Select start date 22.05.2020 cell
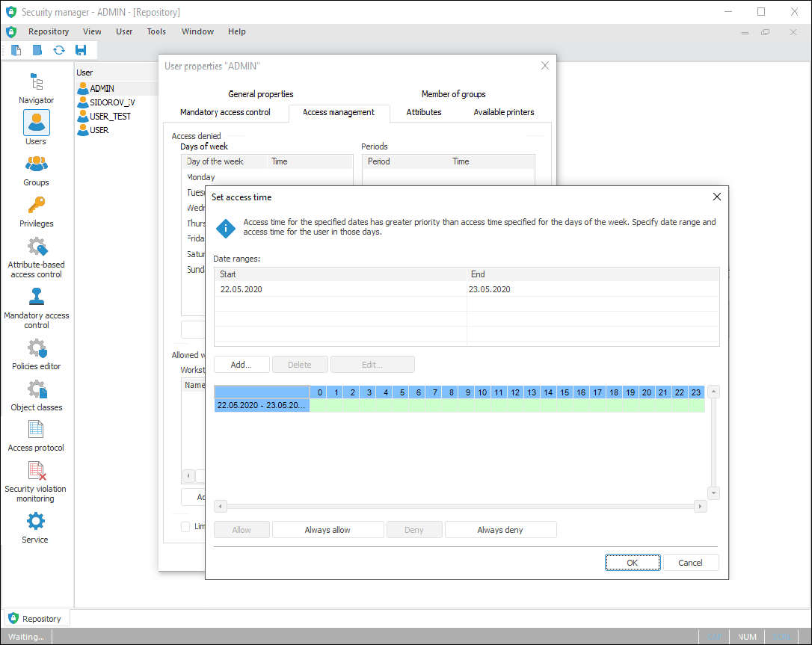This screenshot has width=812, height=645. point(340,289)
